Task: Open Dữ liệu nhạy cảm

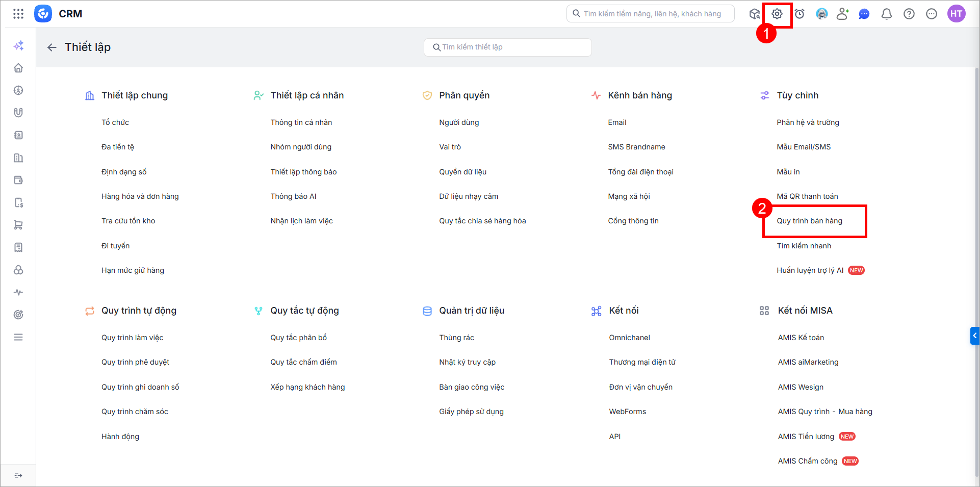Action: [x=469, y=196]
